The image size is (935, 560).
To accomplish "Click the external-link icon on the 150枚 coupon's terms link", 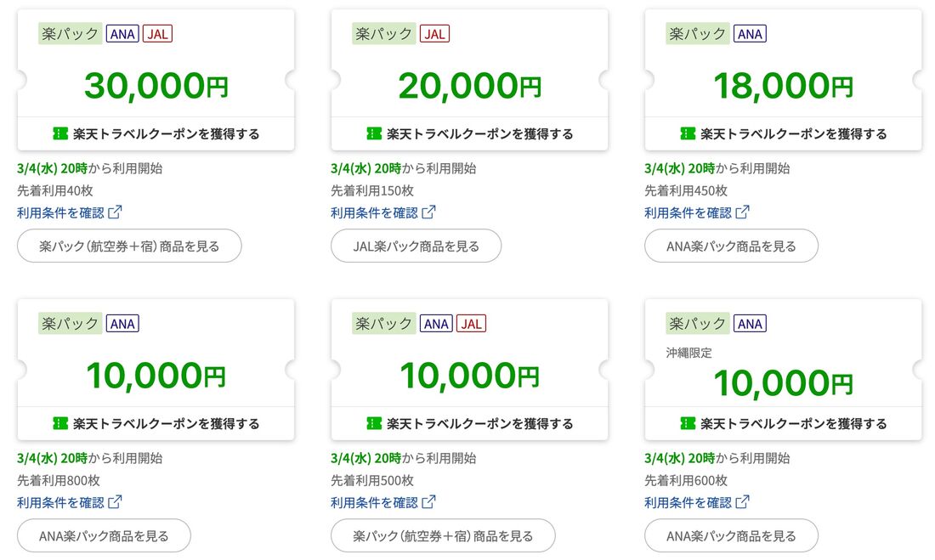I will pos(428,211).
